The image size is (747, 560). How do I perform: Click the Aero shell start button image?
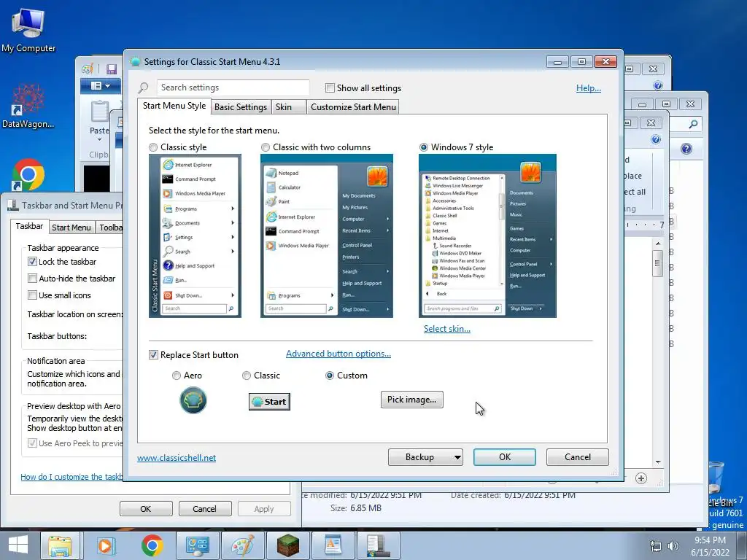[x=193, y=400]
